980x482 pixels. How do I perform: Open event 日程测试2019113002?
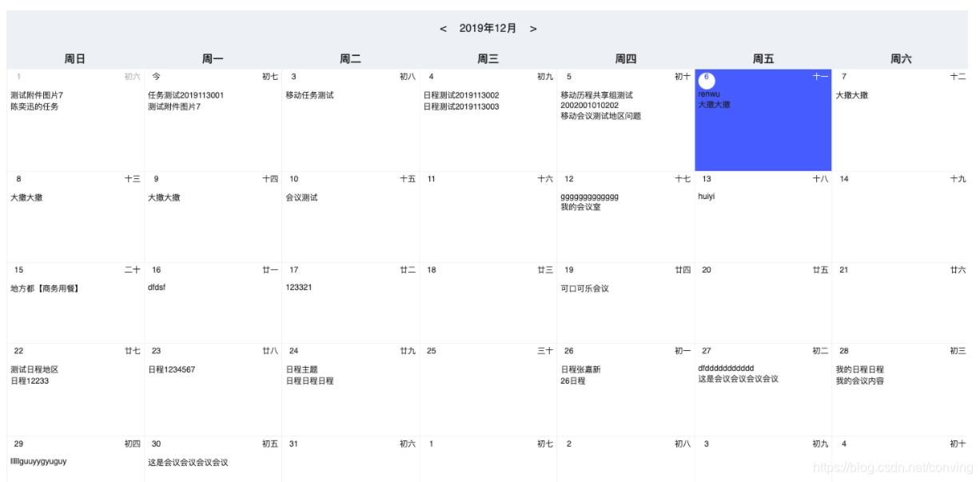[x=461, y=95]
